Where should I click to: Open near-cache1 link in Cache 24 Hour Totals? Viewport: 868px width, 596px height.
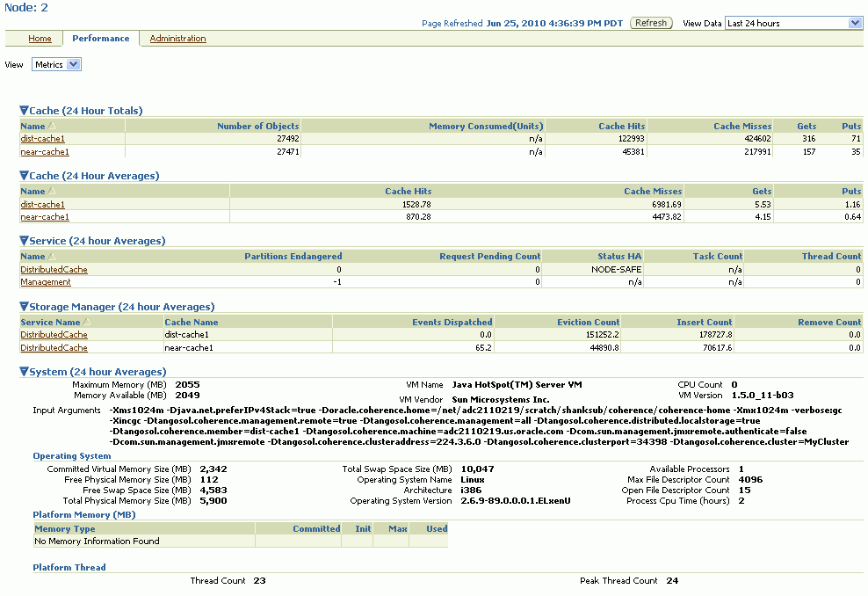(x=45, y=152)
